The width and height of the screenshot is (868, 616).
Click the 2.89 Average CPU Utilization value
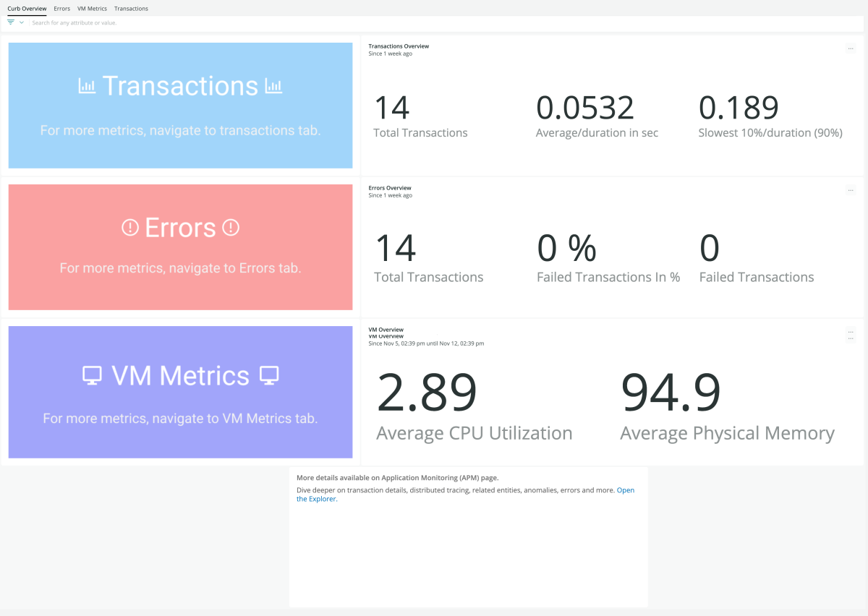(427, 393)
